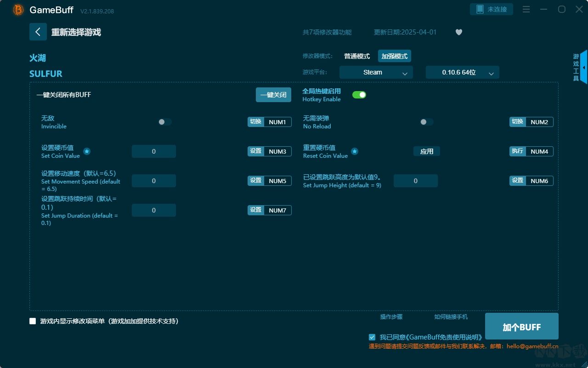The image size is (588, 368).
Task: Enable the No Reload switch
Action: click(x=426, y=122)
